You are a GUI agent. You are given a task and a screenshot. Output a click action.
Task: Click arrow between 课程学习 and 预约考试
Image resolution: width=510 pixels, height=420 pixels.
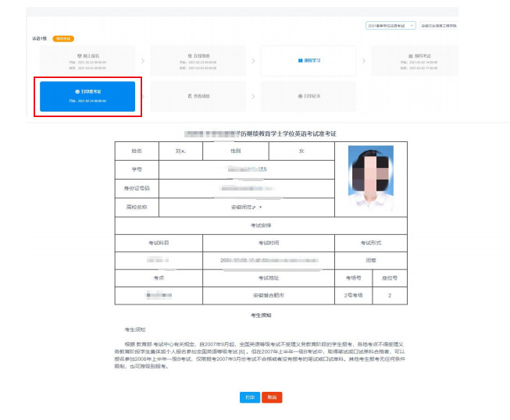(363, 61)
